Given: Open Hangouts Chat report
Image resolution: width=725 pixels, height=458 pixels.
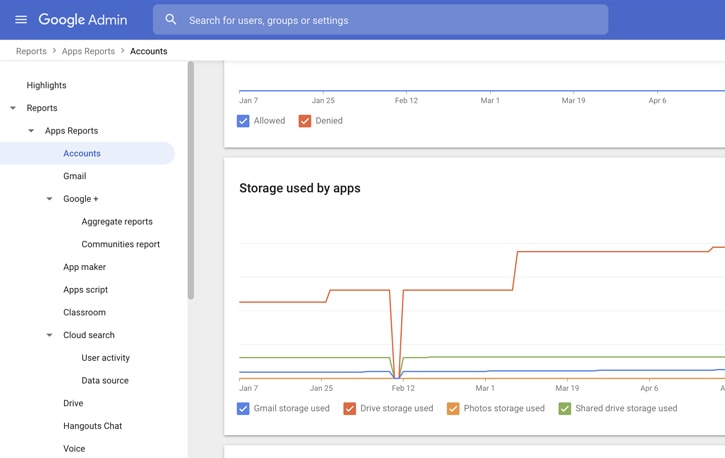Looking at the screenshot, I should click(92, 426).
